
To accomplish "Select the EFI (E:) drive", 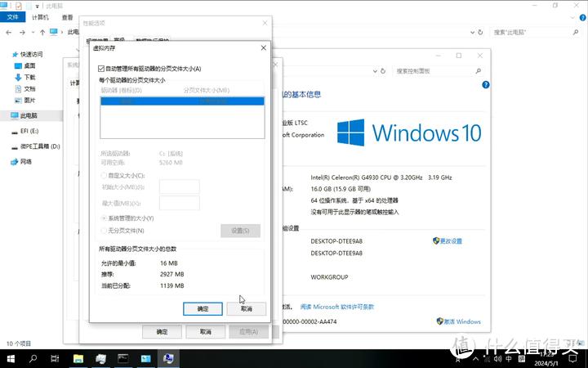I will click(29, 131).
